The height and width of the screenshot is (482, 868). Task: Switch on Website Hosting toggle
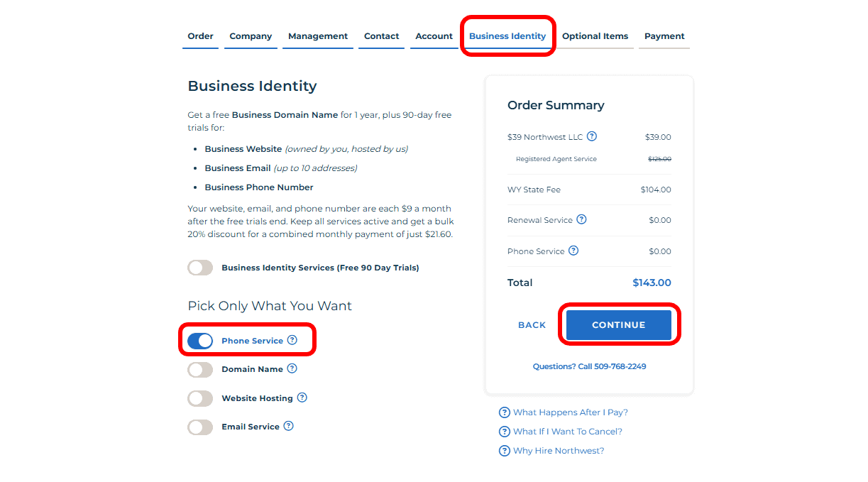(x=200, y=398)
